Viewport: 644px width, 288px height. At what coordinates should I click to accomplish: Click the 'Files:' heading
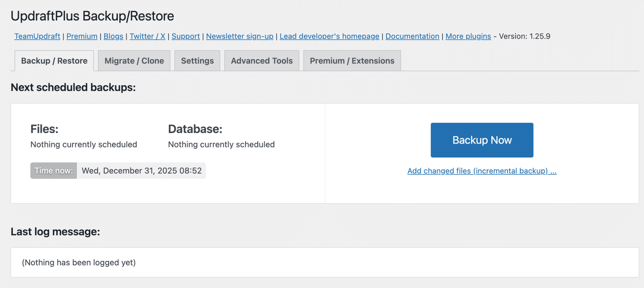[x=44, y=129]
